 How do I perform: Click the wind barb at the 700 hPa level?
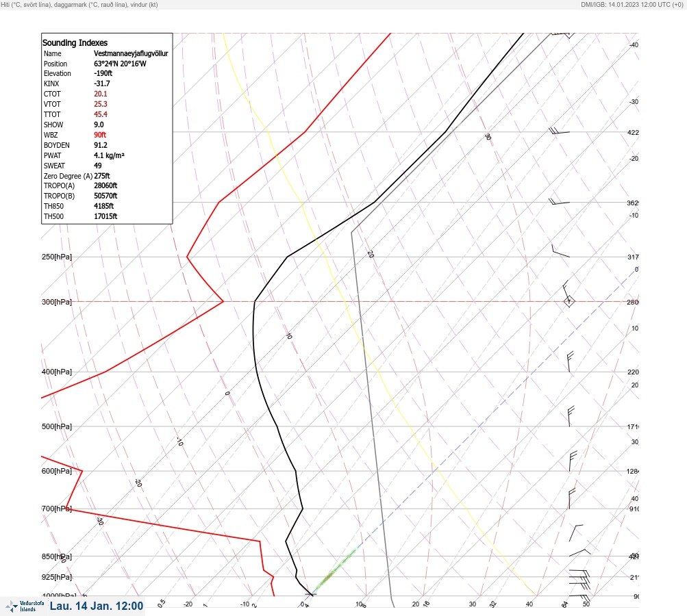point(572,499)
